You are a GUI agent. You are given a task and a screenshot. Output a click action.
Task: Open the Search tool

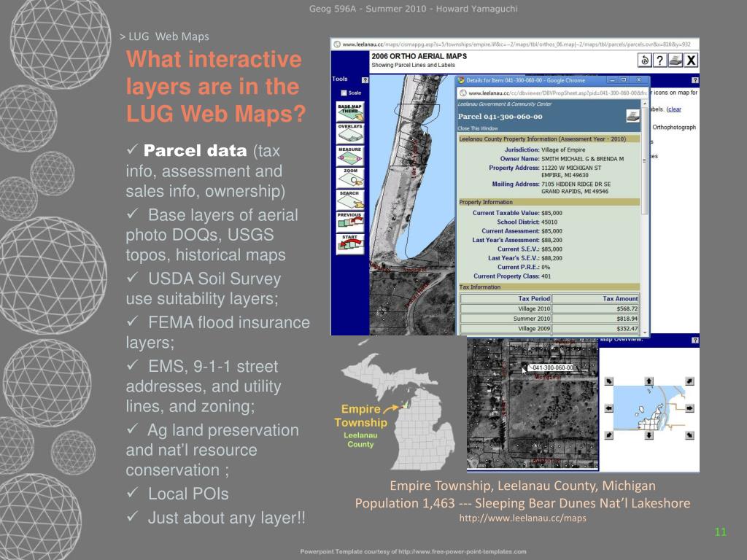350,200
